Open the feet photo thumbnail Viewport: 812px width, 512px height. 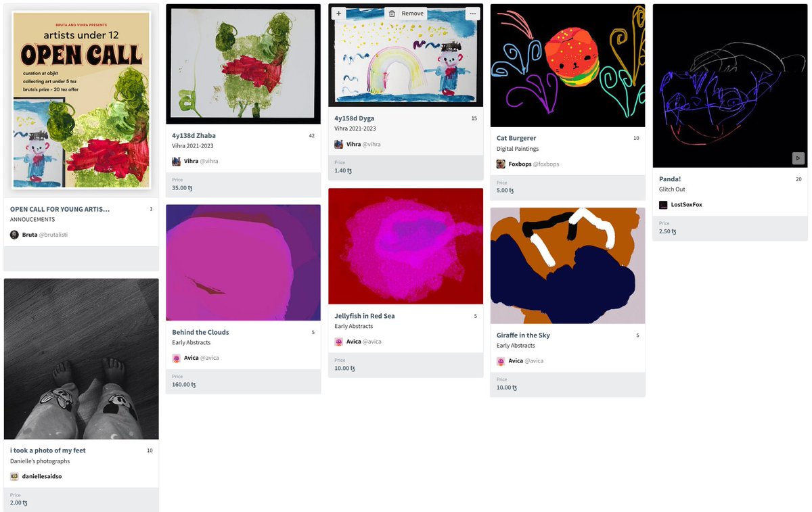(81, 359)
